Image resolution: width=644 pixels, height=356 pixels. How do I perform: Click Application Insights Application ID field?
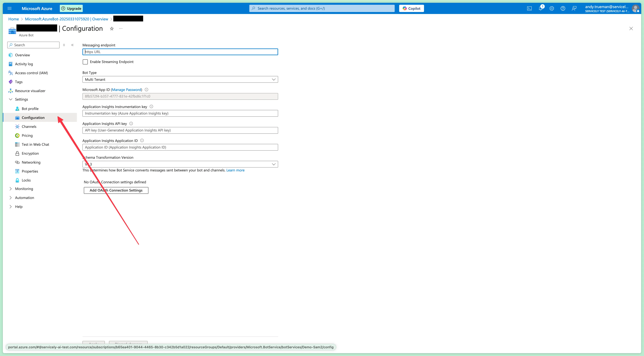tap(180, 147)
